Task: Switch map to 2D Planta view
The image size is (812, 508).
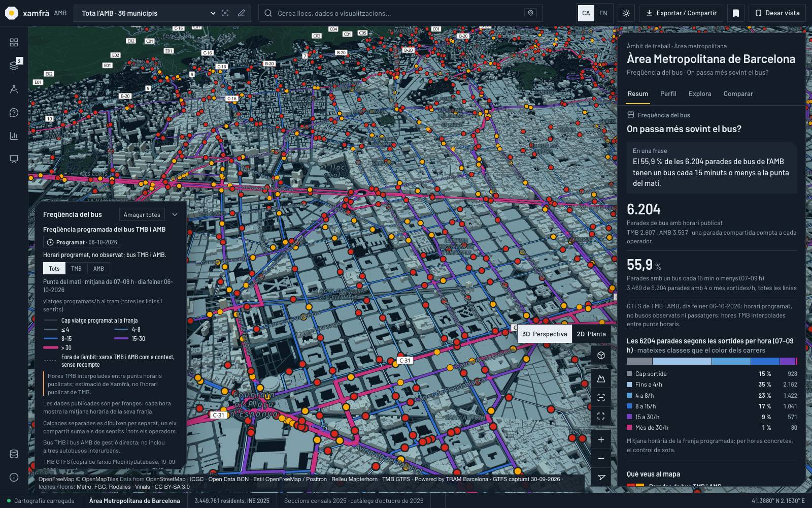Action: (591, 334)
